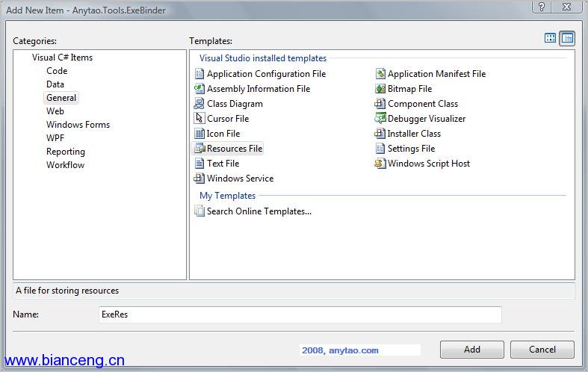Click the Search Online Templates icon

[x=199, y=211]
